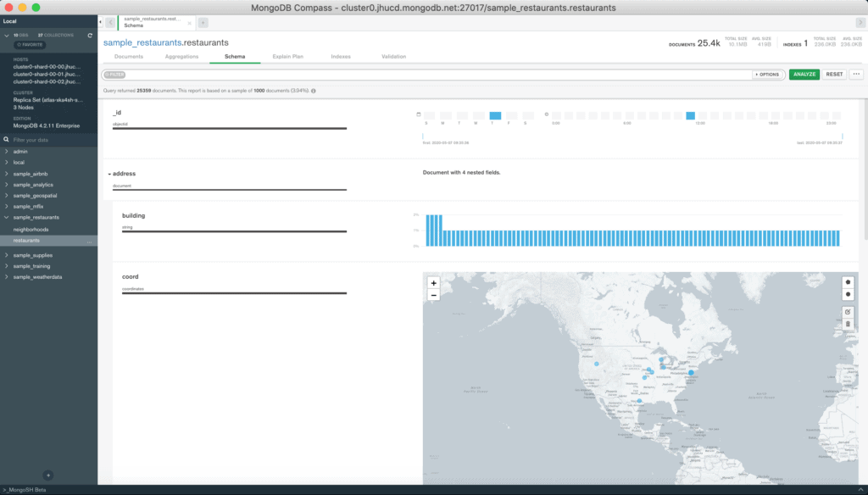Click the RESET button
The height and width of the screenshot is (495, 868).
833,75
